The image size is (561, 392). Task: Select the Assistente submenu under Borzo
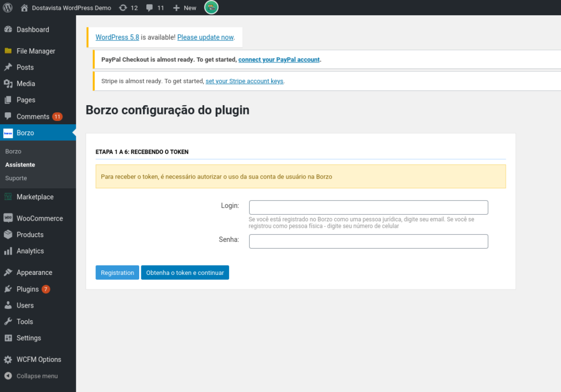coord(20,164)
